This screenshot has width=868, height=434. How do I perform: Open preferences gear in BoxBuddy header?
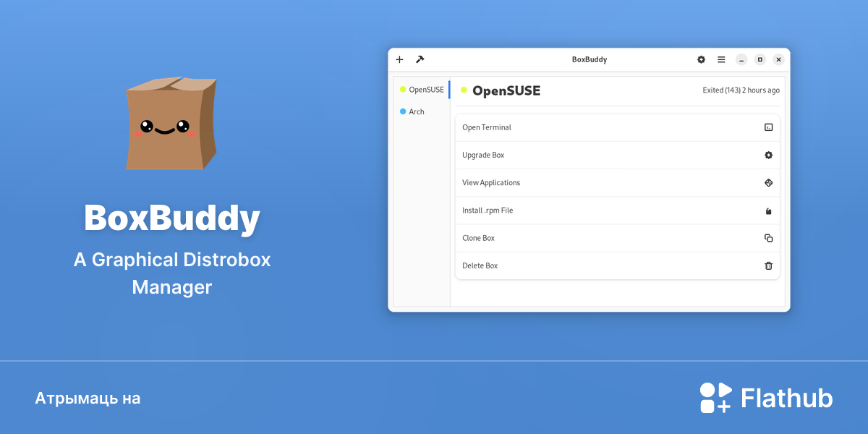coord(701,59)
